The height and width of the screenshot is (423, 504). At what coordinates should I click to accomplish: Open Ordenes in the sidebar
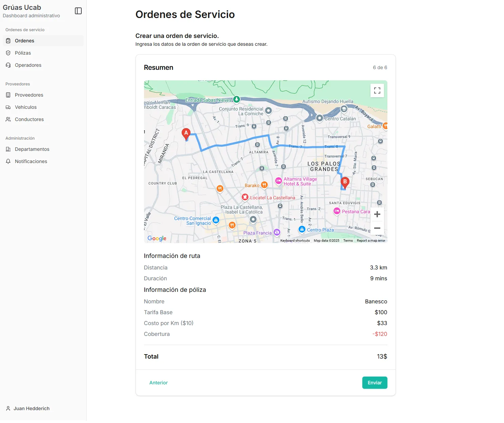tap(24, 41)
